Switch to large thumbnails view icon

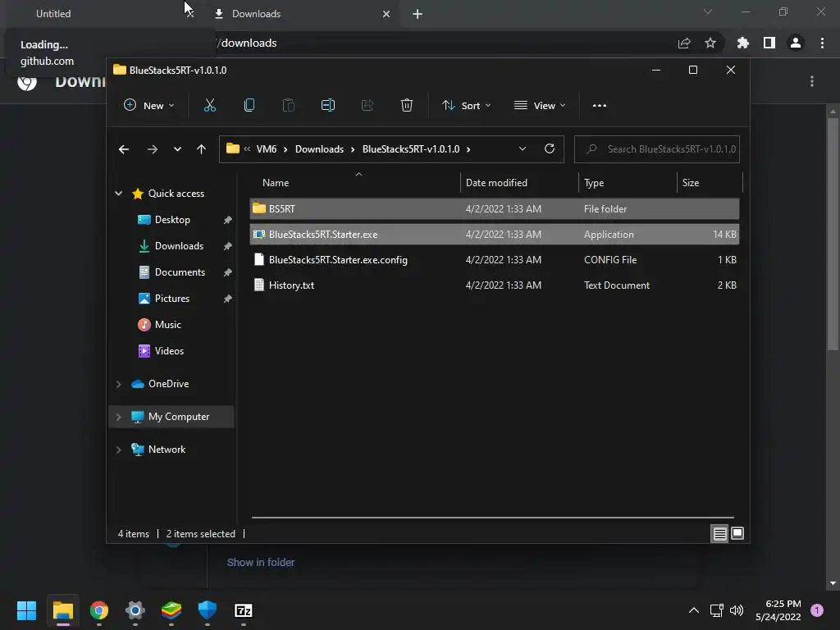pyautogui.click(x=737, y=533)
